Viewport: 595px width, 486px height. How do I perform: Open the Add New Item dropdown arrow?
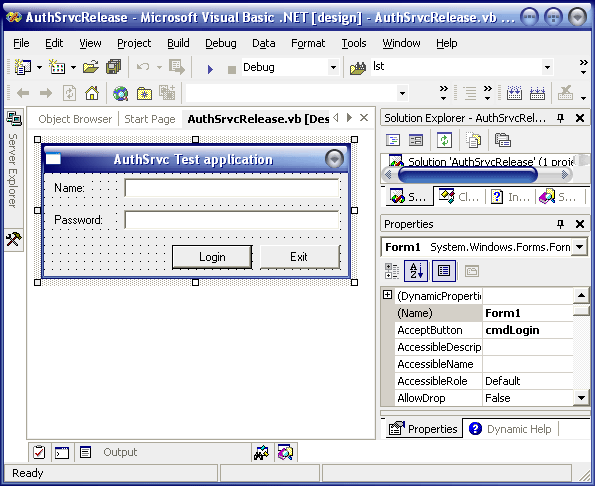pos(73,68)
